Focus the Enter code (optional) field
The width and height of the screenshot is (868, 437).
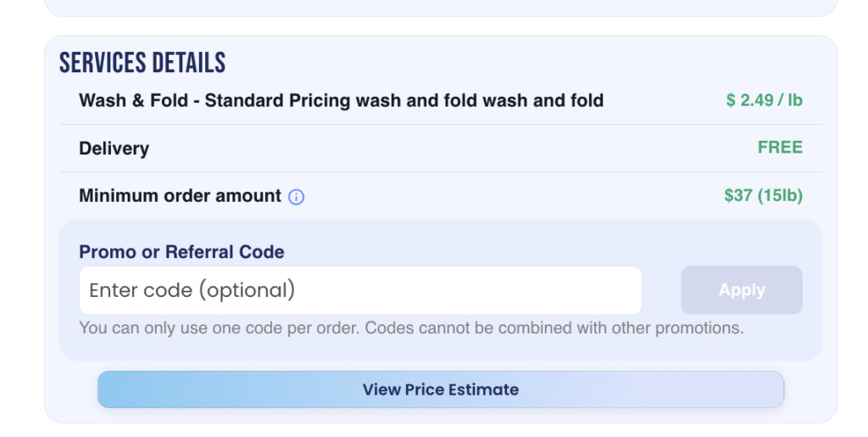[x=360, y=290]
